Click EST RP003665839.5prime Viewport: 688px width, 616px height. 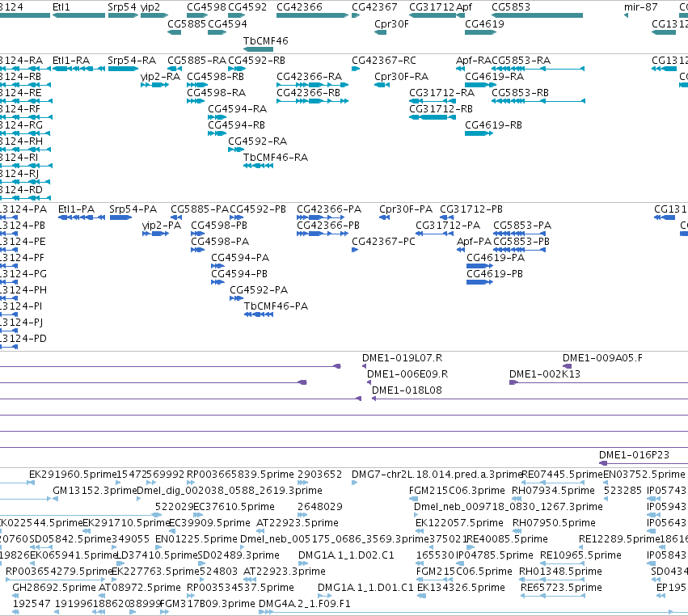click(x=240, y=475)
